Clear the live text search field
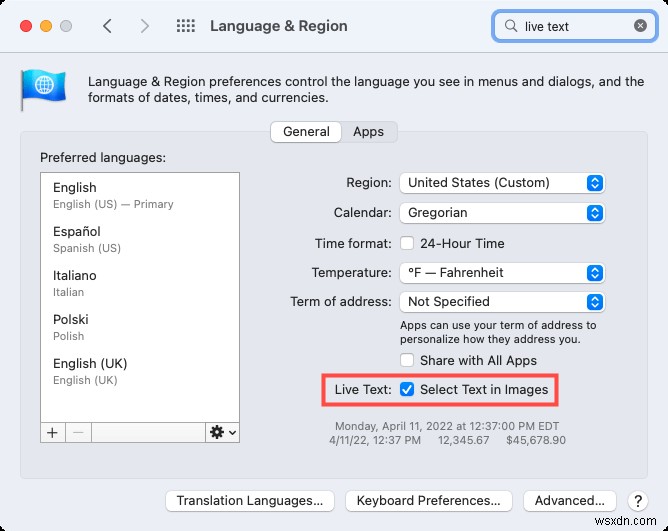Screen dimensions: 668x531 pos(640,26)
